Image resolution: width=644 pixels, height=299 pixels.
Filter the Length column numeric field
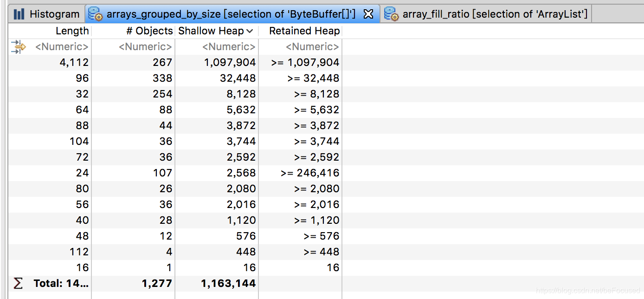(62, 47)
